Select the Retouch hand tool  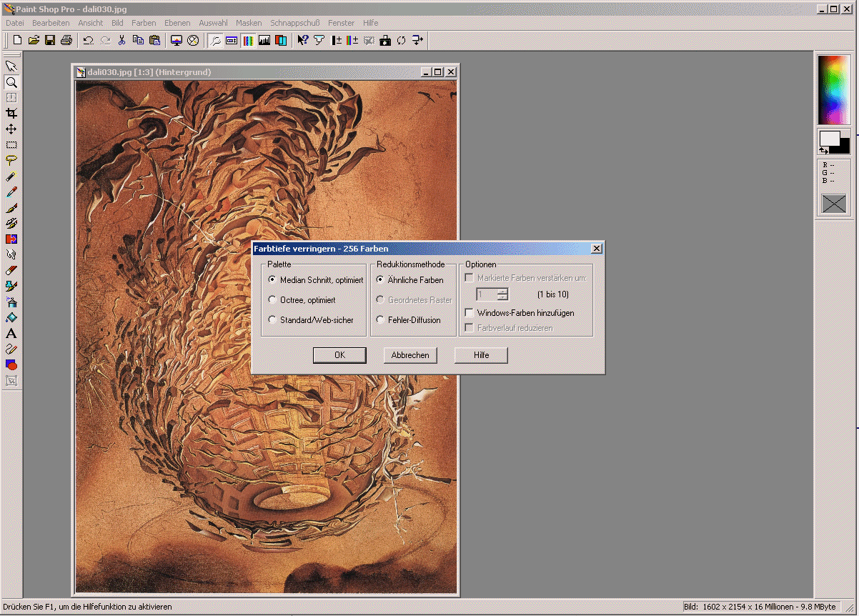tap(11, 254)
